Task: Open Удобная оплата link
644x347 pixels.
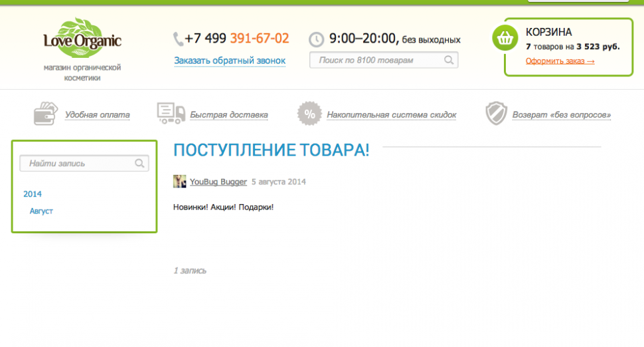Action: pos(98,115)
